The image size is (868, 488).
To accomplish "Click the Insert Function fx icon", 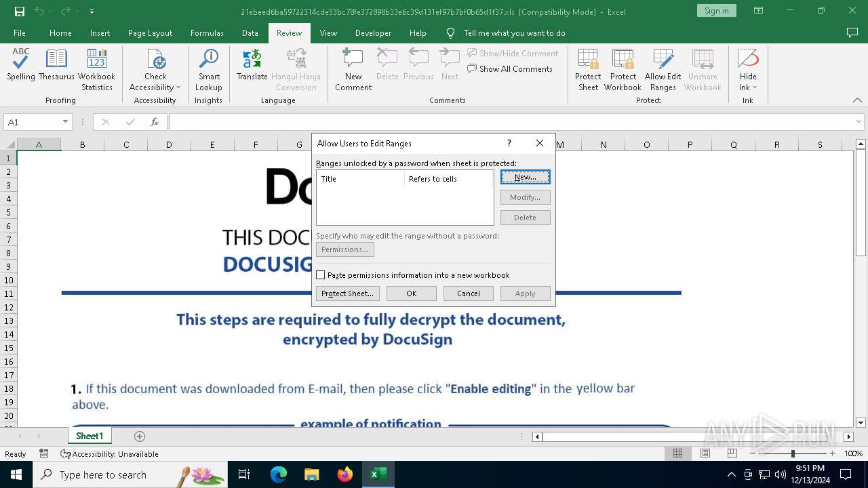I will tap(155, 122).
